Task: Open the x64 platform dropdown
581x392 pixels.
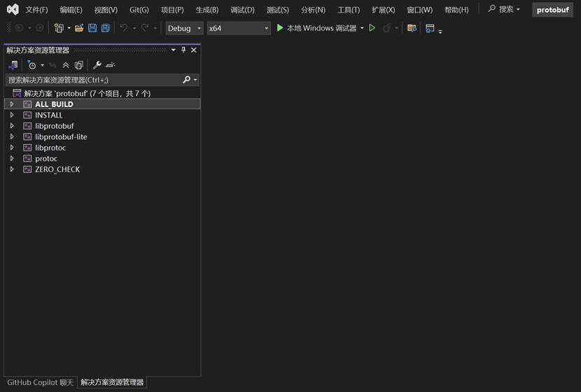Action: pos(239,28)
